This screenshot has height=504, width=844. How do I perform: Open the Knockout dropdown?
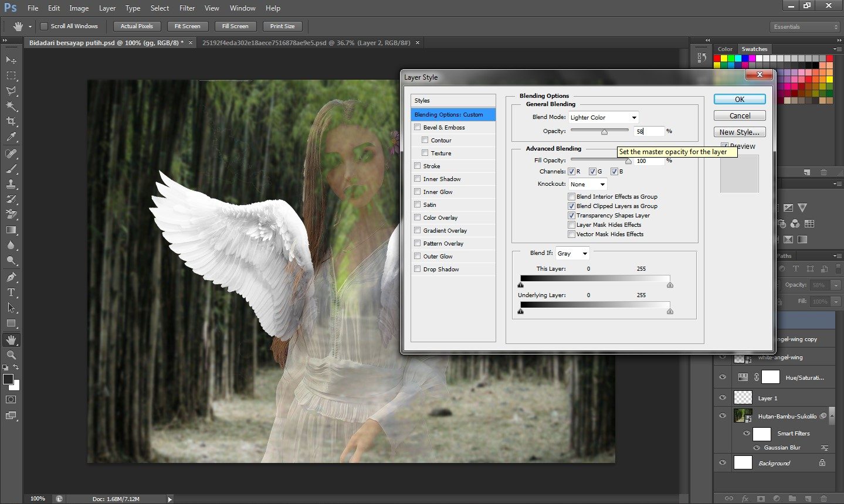tap(587, 184)
